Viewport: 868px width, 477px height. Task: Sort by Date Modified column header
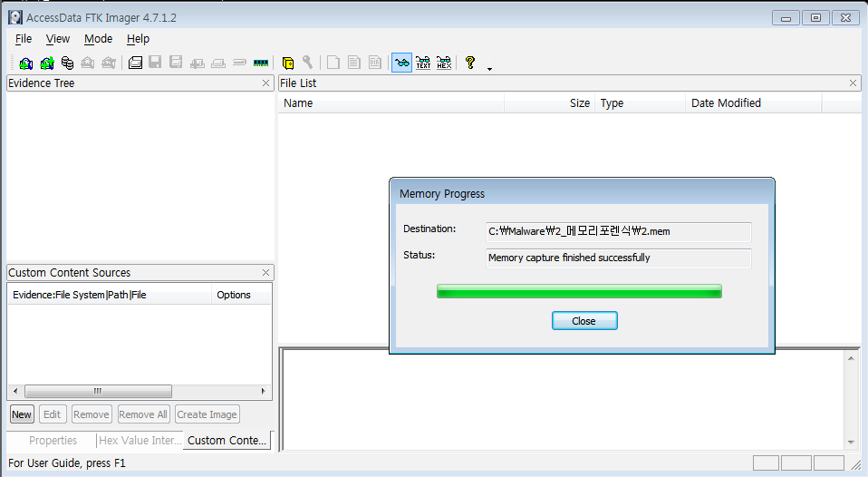tap(754, 103)
